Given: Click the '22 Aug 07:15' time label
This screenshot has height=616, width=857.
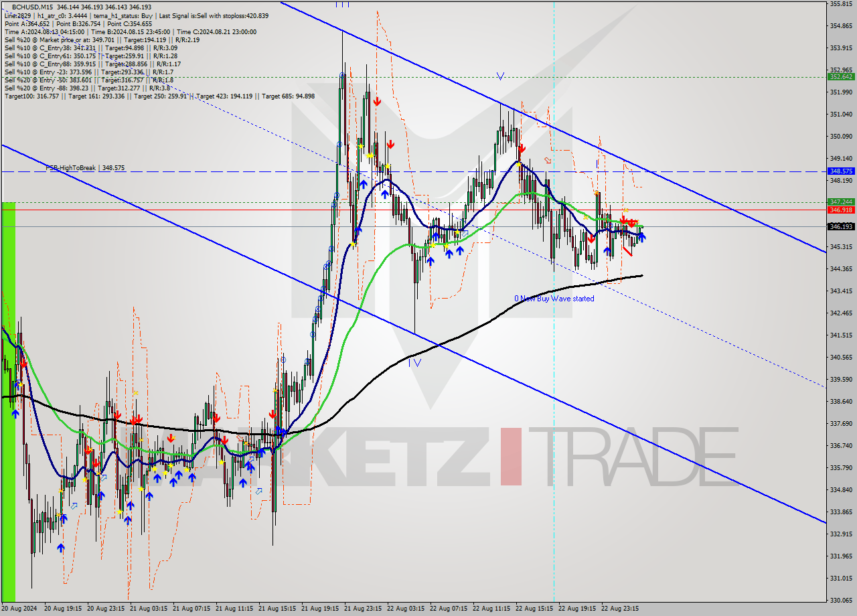Looking at the screenshot, I should [449, 609].
